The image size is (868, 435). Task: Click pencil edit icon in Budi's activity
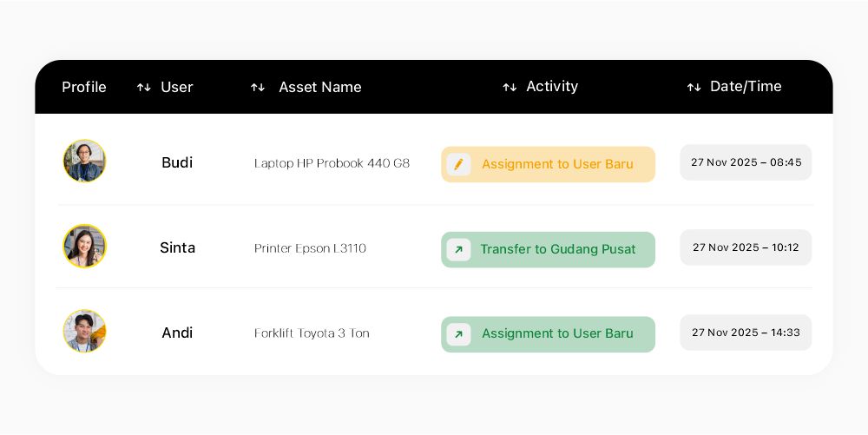pos(459,164)
